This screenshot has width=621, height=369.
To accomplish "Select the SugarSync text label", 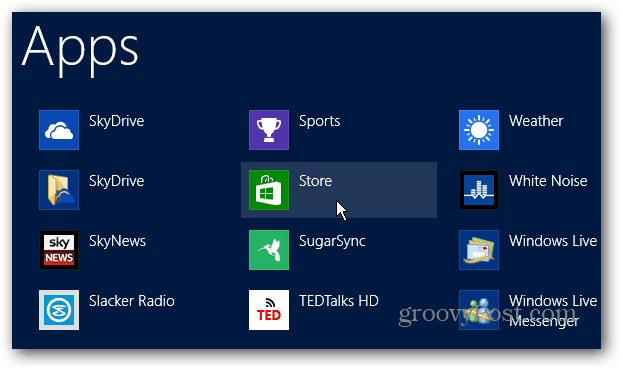I will (x=332, y=241).
